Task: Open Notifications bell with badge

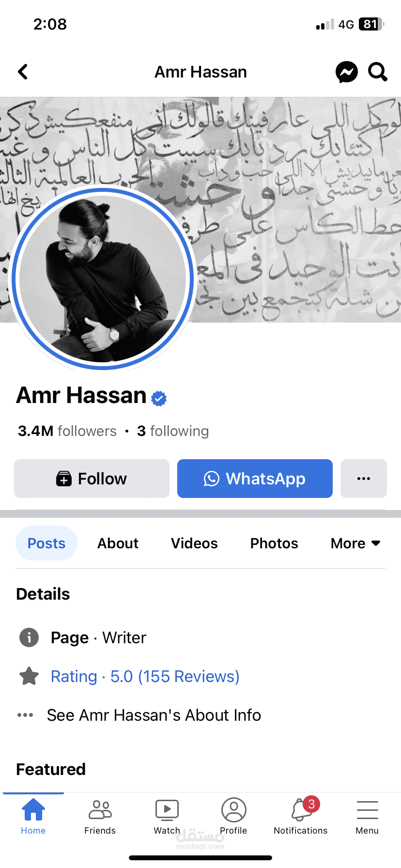Action: pos(301,809)
